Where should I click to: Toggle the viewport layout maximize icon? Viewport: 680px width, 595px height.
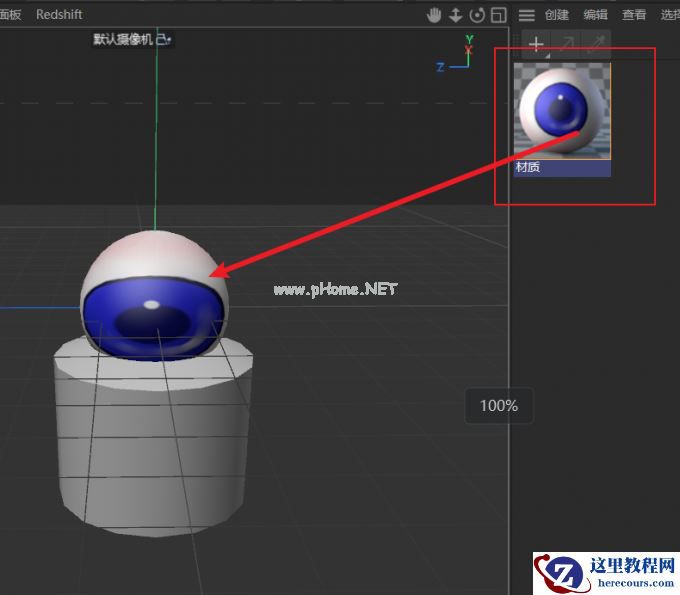click(498, 15)
